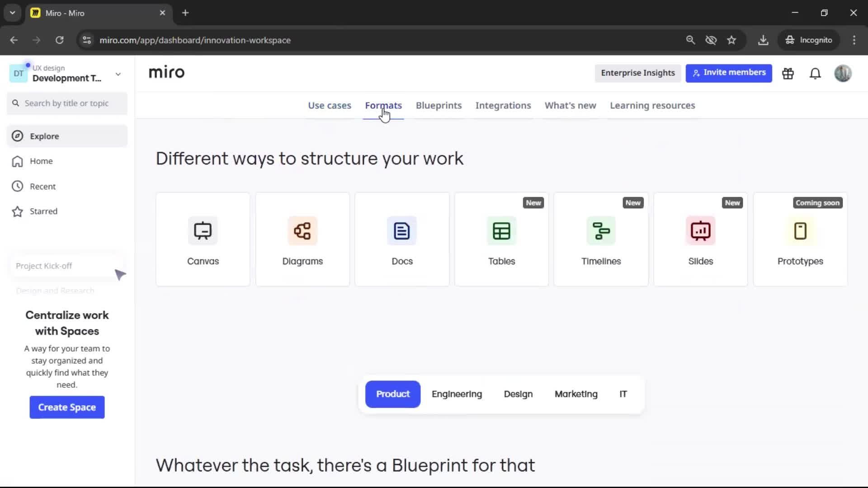
Task: Close the Miro browser tab
Action: (162, 13)
